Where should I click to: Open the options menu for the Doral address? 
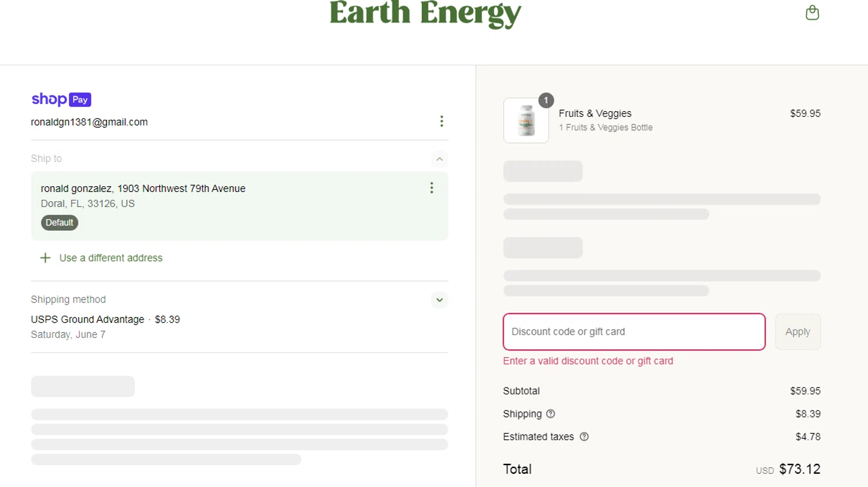[432, 188]
